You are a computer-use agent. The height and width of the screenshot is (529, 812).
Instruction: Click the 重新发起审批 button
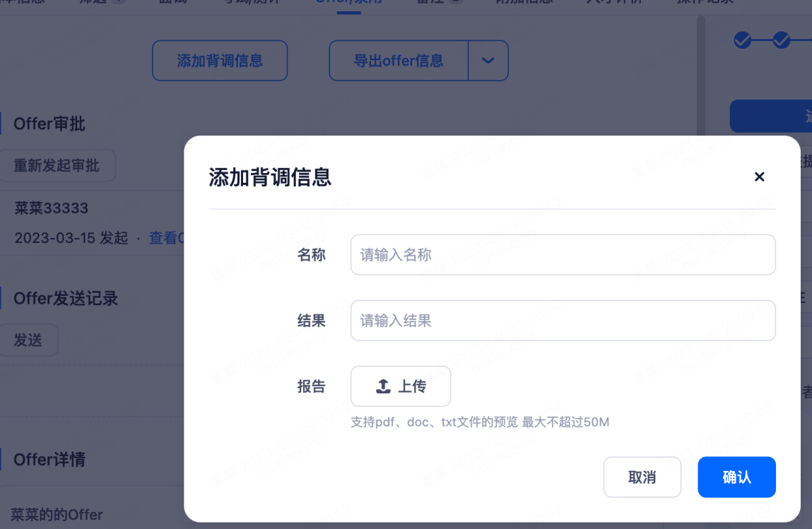point(57,166)
